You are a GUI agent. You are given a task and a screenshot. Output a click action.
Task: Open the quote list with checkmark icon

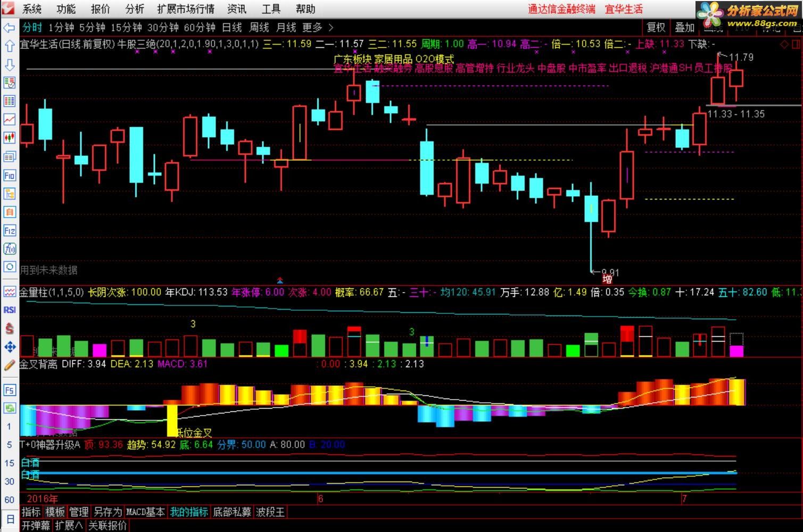[x=9, y=83]
